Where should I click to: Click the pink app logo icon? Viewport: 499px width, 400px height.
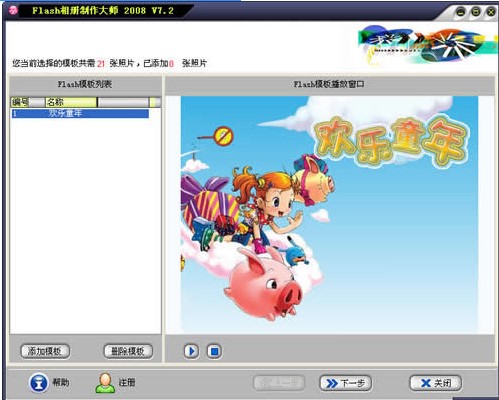13,10
